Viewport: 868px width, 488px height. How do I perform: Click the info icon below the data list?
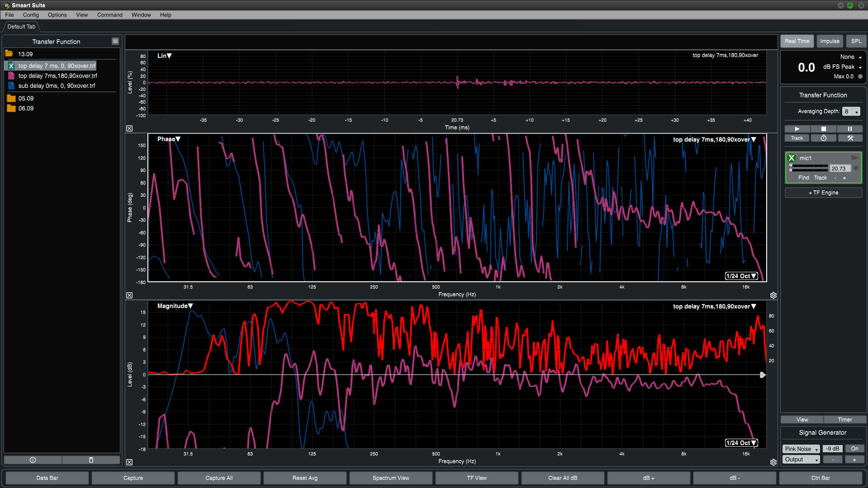pos(33,460)
